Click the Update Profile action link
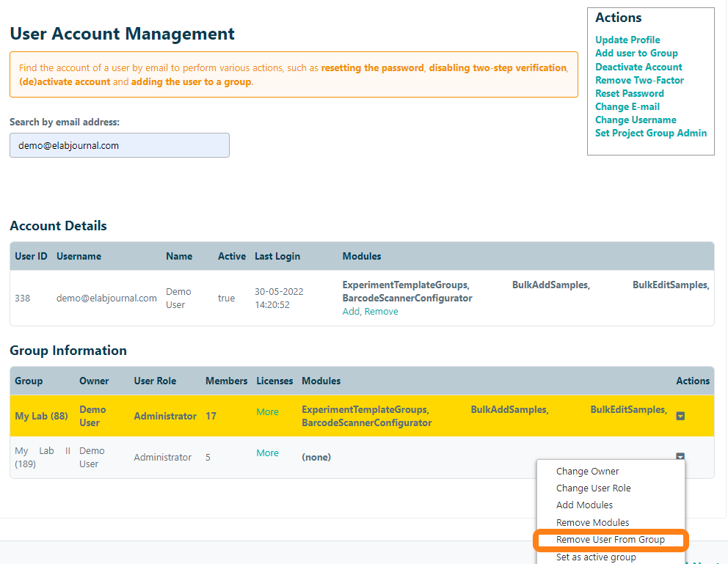Viewport: 728px width, 564px height. click(627, 40)
